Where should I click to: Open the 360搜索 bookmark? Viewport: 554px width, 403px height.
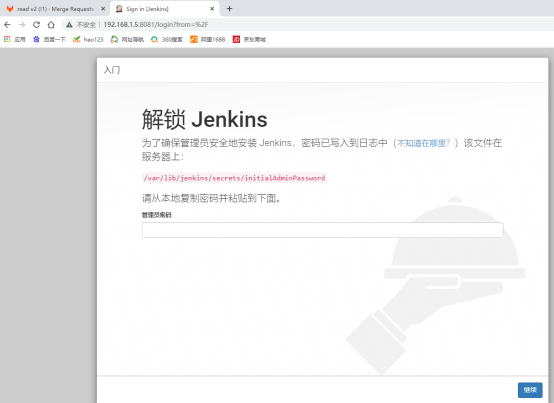(x=166, y=39)
